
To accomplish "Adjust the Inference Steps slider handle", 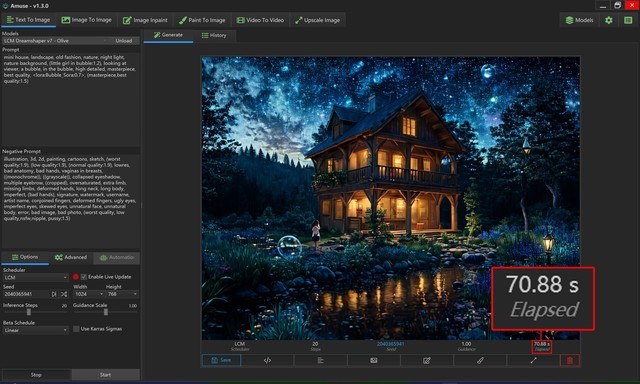I will click(x=29, y=312).
